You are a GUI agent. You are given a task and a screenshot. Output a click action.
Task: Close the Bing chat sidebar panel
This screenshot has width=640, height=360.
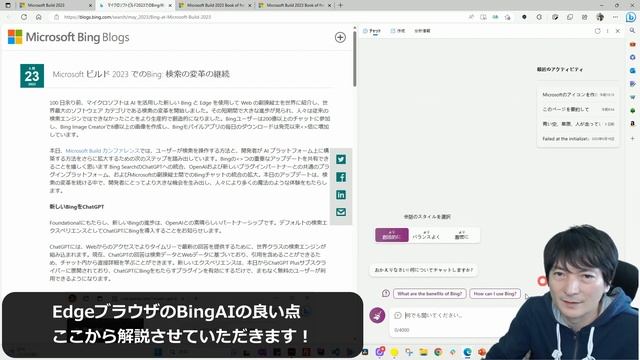[618, 31]
